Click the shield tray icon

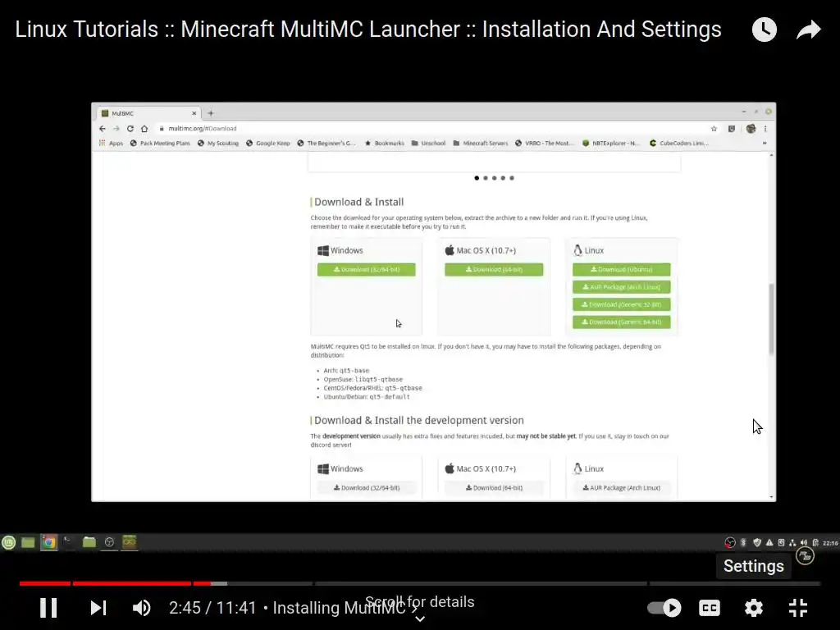(757, 543)
